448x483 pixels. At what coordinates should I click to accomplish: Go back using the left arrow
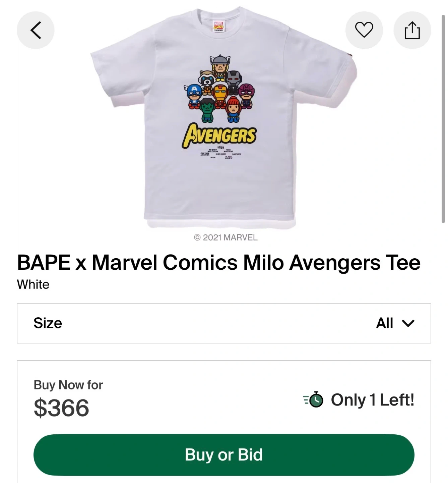[x=36, y=30]
